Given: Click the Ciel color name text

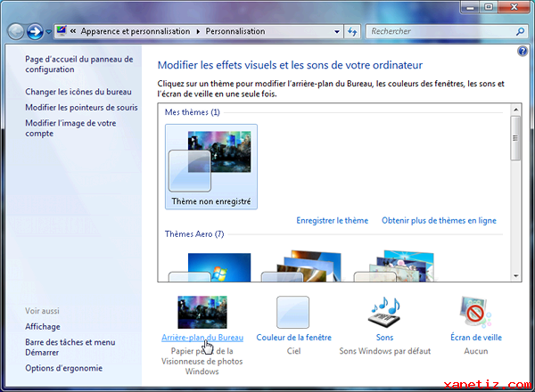Looking at the screenshot, I should click(x=293, y=351).
